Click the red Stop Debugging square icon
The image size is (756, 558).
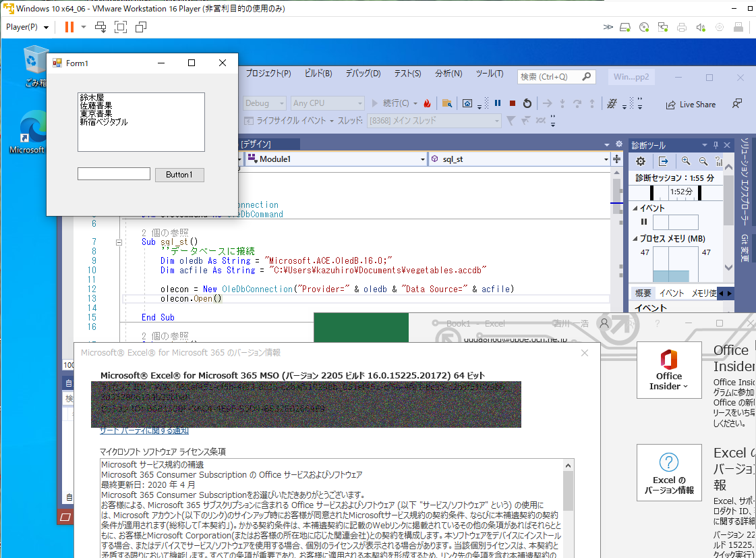click(x=513, y=103)
